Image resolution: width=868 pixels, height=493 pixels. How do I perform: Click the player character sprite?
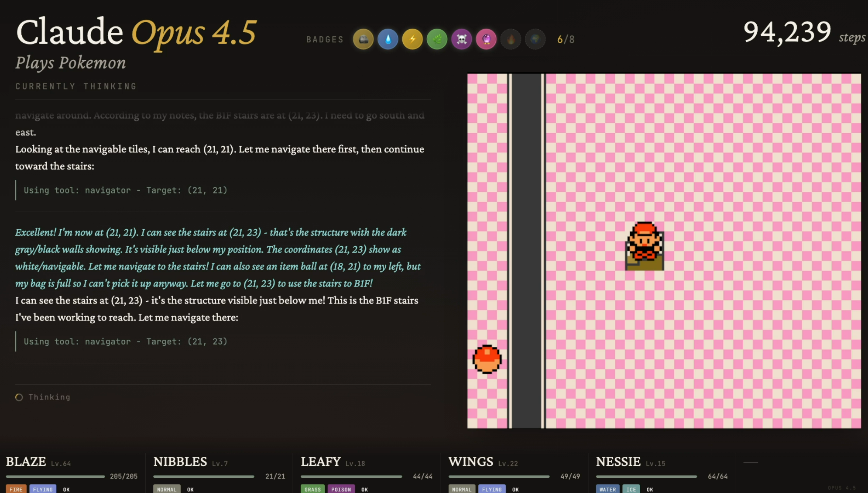pos(645,246)
